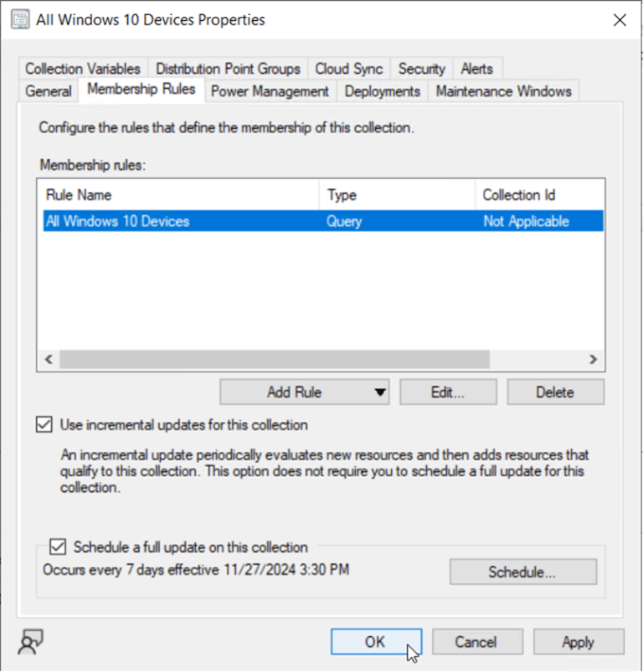The image size is (643, 672).
Task: Open the Deployments tab
Action: [382, 91]
